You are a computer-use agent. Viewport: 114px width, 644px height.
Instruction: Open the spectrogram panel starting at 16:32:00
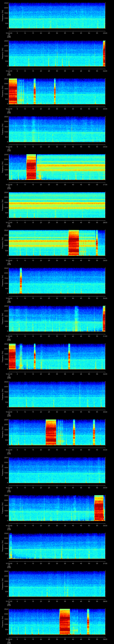coord(57,394)
